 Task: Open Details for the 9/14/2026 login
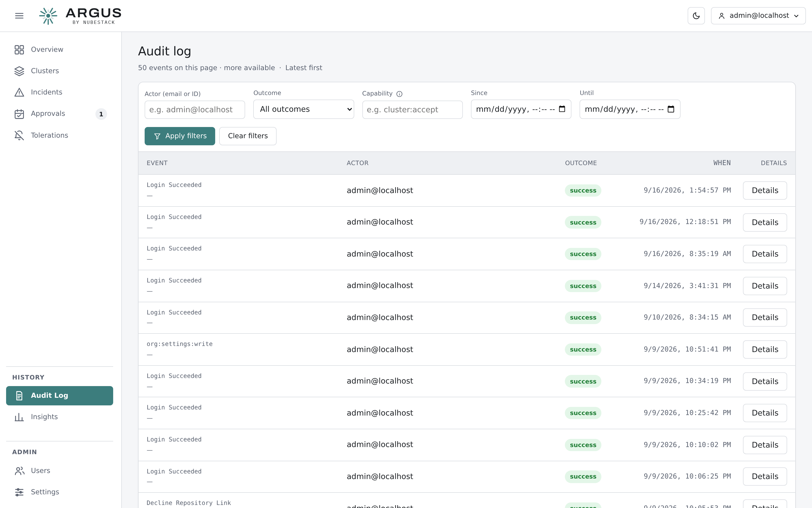coord(765,286)
